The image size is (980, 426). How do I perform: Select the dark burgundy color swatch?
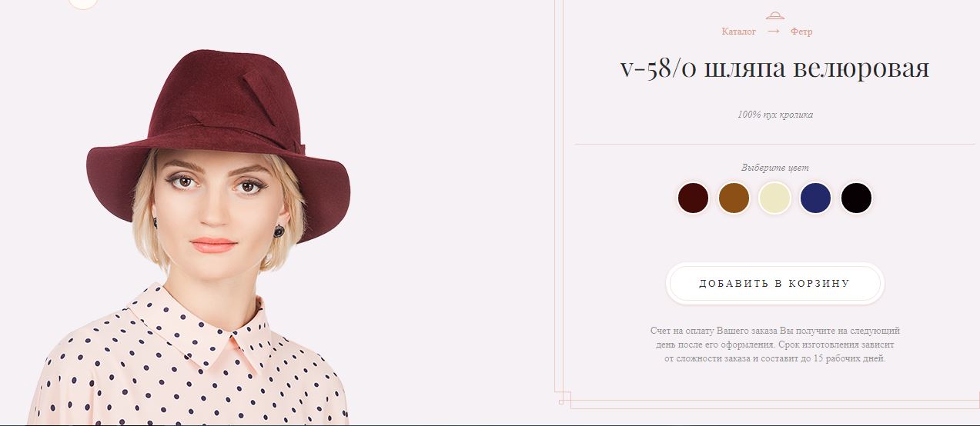pos(693,198)
